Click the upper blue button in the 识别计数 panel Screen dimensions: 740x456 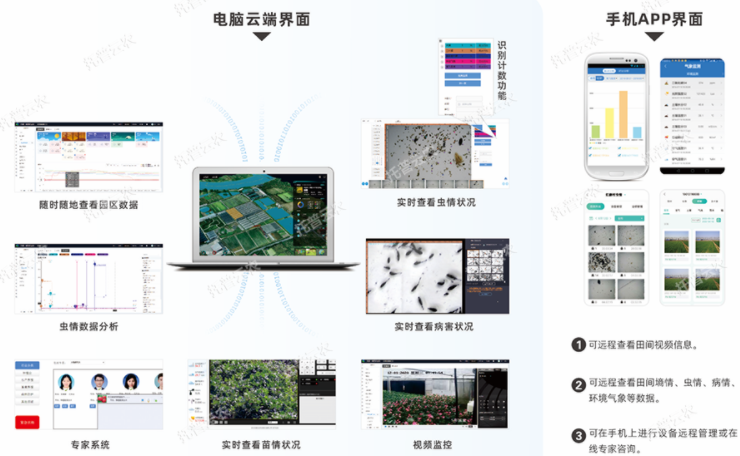tap(462, 76)
